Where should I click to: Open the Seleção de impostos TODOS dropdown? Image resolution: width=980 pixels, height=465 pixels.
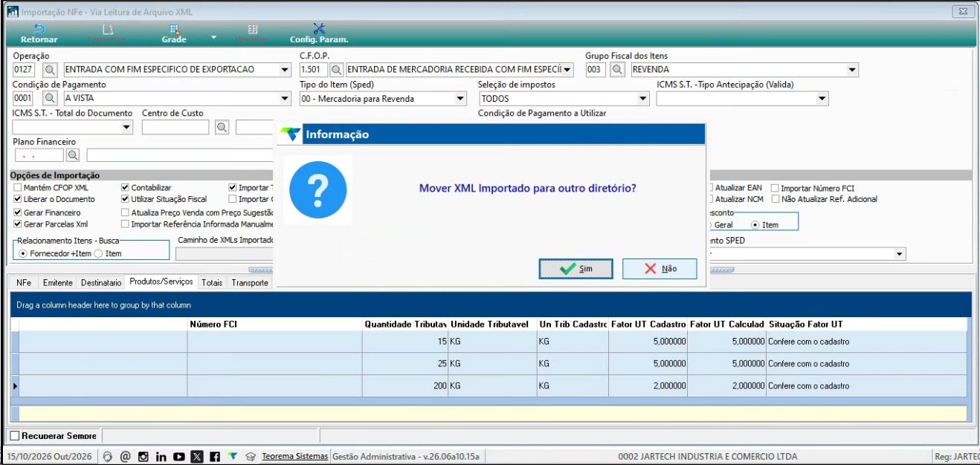click(x=643, y=97)
